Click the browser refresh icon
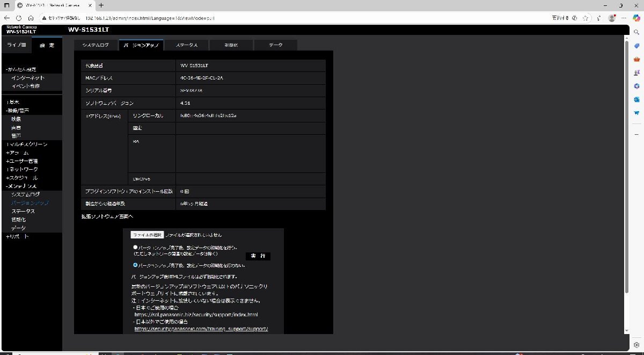Image resolution: width=644 pixels, height=355 pixels. point(18,18)
